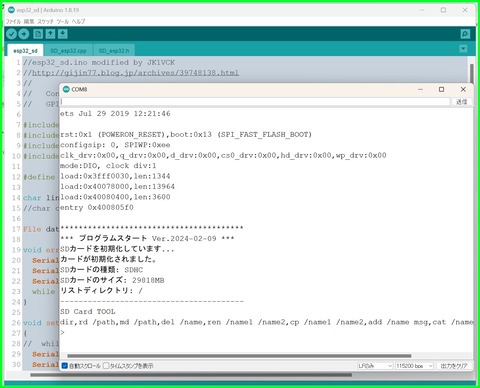Click the 'load:0x40080400,len:3600' line
Viewport: 480px width, 388px height.
(115, 197)
